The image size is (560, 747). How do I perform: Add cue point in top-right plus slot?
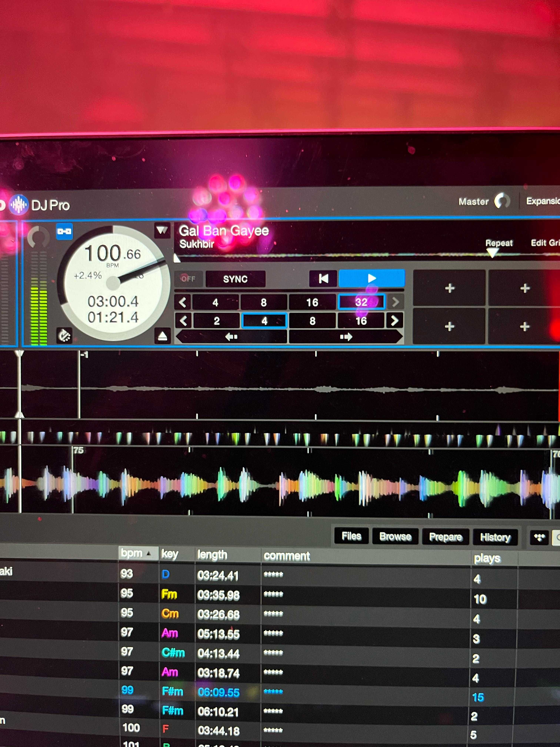524,288
